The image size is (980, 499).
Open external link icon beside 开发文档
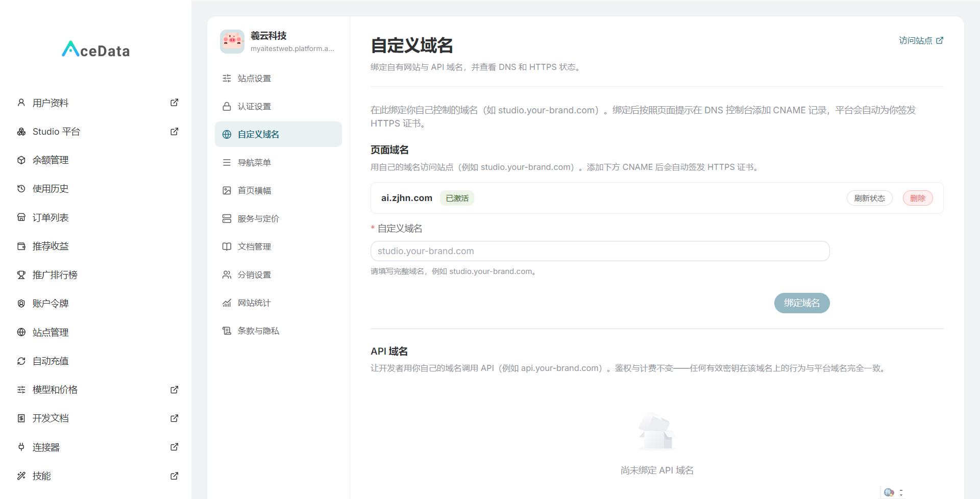[x=174, y=418]
